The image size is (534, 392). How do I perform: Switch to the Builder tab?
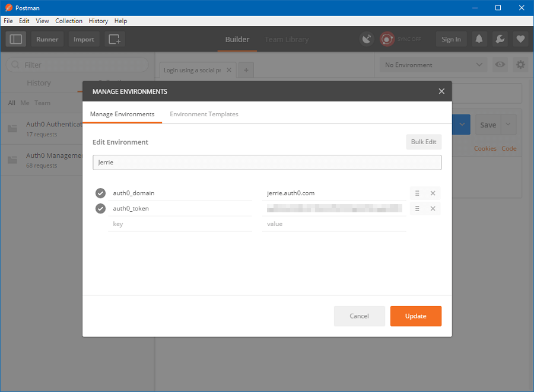237,40
